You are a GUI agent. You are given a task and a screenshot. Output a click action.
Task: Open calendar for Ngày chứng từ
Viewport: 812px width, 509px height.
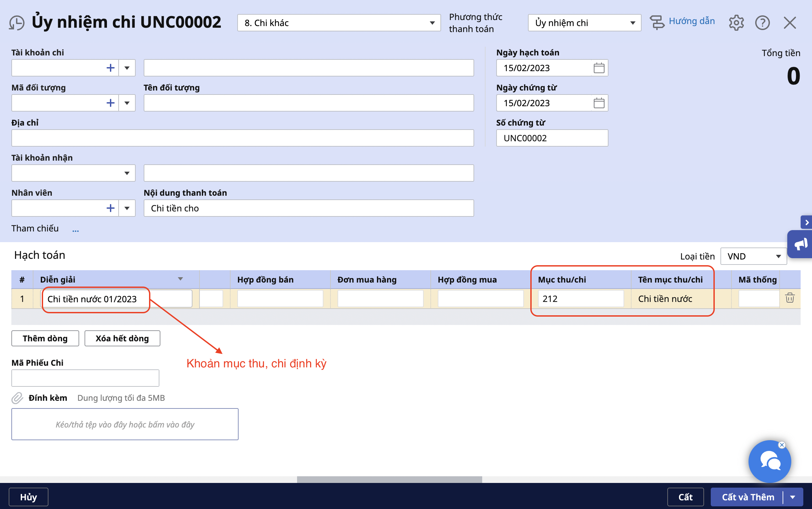[x=599, y=103]
